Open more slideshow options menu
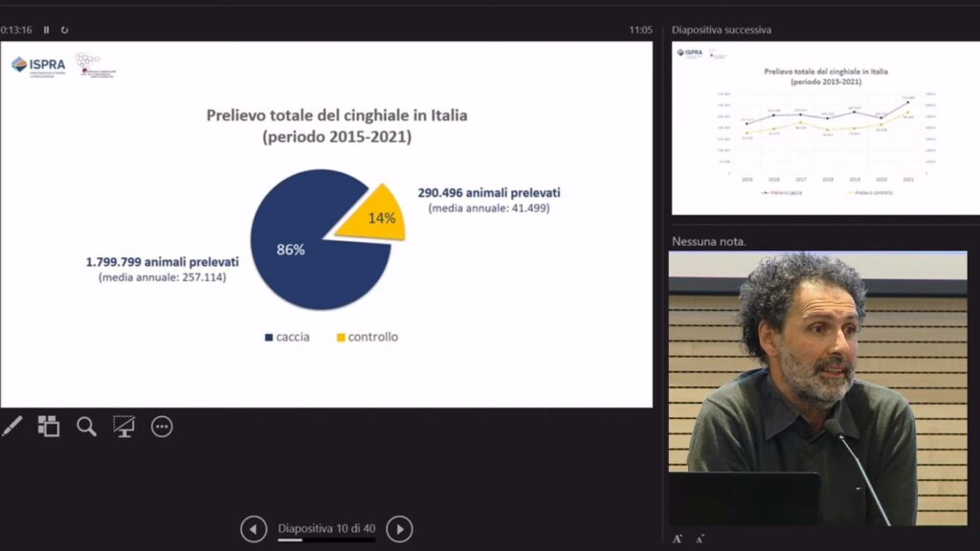The image size is (980, 551). [162, 427]
